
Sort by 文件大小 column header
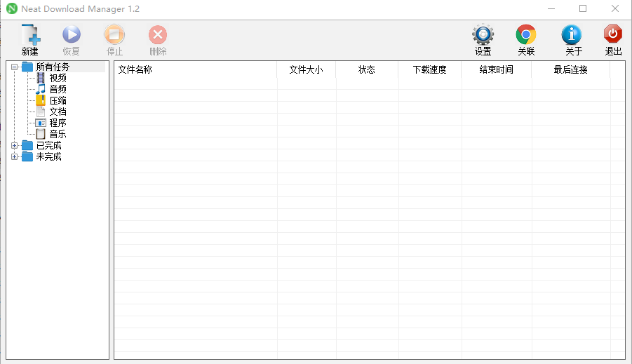(x=307, y=69)
